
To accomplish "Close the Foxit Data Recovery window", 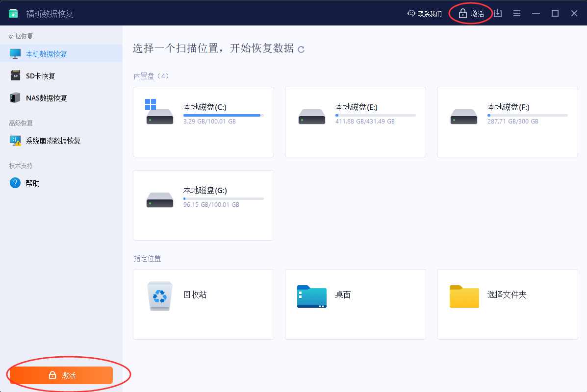I will 574,13.
